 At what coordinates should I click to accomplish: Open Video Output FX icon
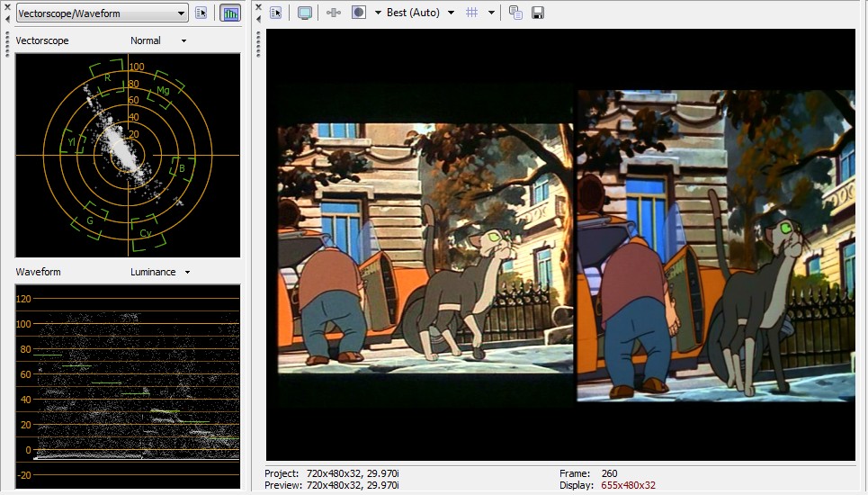333,13
